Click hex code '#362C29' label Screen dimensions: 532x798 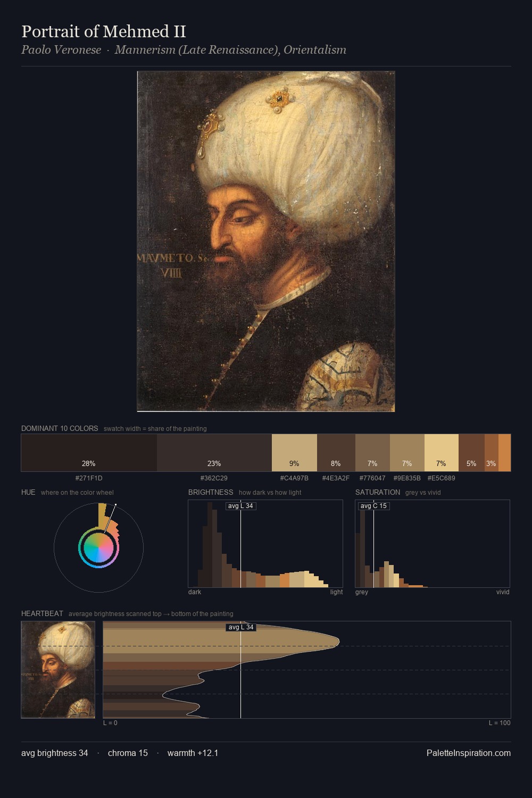[x=214, y=478]
